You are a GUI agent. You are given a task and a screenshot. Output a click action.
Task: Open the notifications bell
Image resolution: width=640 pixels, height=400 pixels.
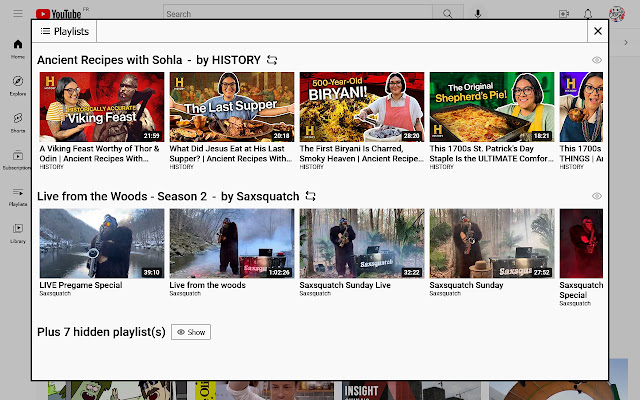pyautogui.click(x=588, y=14)
